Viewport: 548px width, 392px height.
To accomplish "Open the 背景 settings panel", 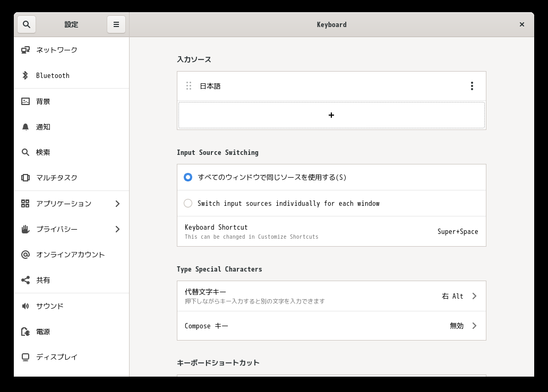I will (43, 101).
